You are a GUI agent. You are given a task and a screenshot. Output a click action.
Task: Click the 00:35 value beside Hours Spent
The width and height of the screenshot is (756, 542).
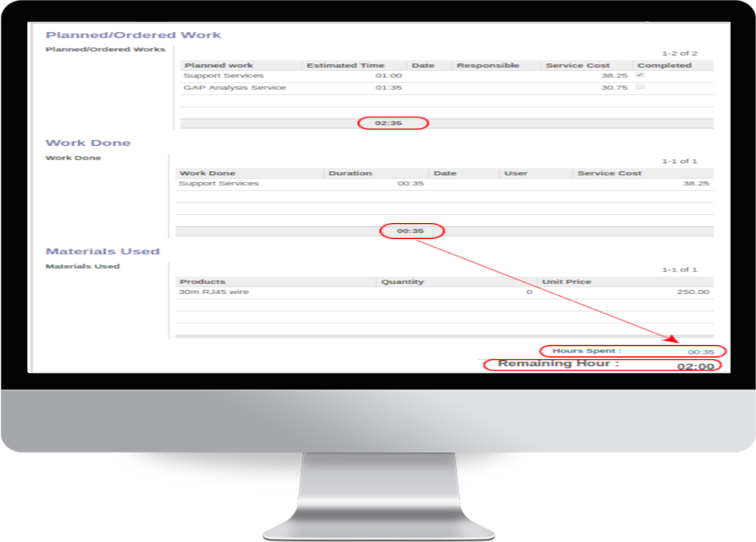click(701, 352)
